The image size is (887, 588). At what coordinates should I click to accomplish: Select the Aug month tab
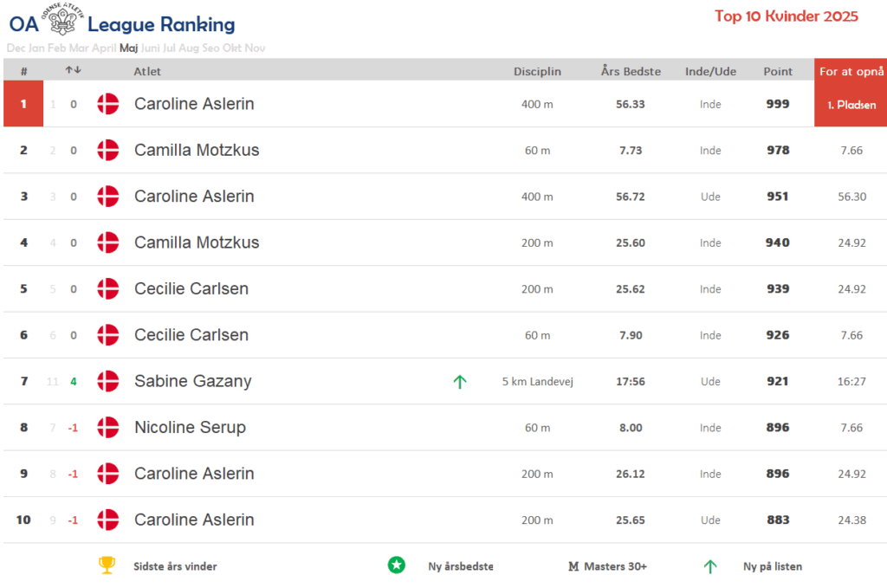click(x=189, y=48)
